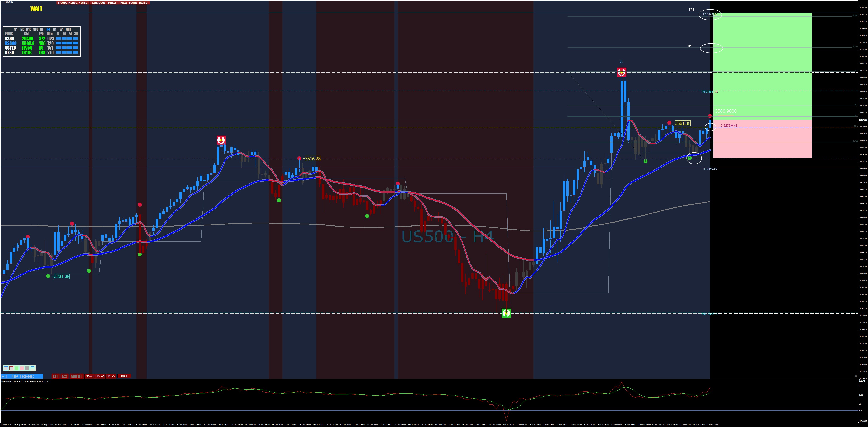868x427 pixels.
Task: Click the TrueTL trendline button
Action: (124, 376)
